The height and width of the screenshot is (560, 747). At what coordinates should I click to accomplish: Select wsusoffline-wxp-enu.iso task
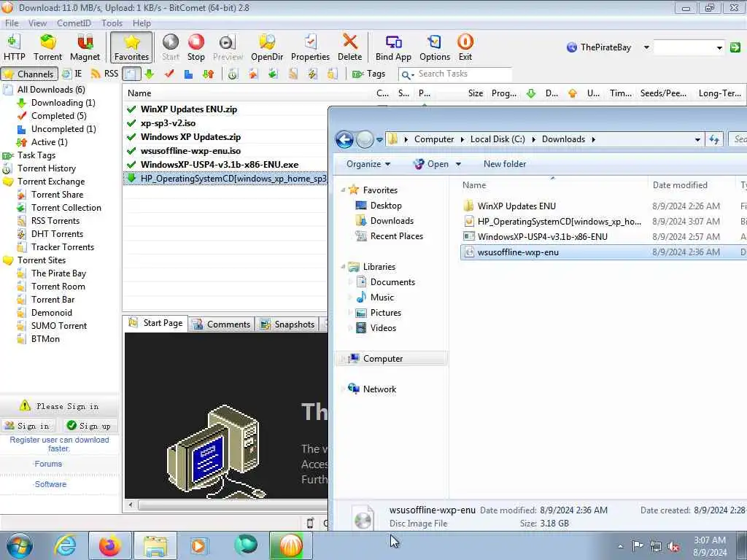(x=190, y=150)
